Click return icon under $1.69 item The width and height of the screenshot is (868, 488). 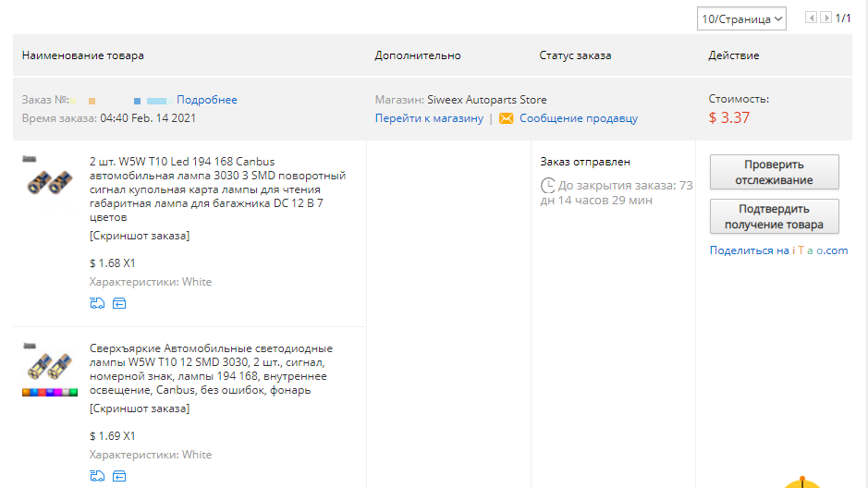click(x=119, y=476)
